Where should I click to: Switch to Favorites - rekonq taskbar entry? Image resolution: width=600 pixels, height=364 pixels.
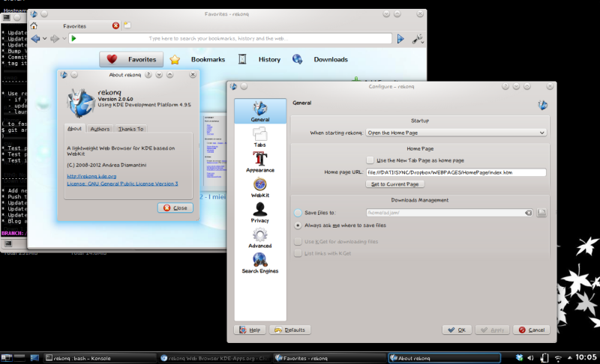[x=329, y=358]
